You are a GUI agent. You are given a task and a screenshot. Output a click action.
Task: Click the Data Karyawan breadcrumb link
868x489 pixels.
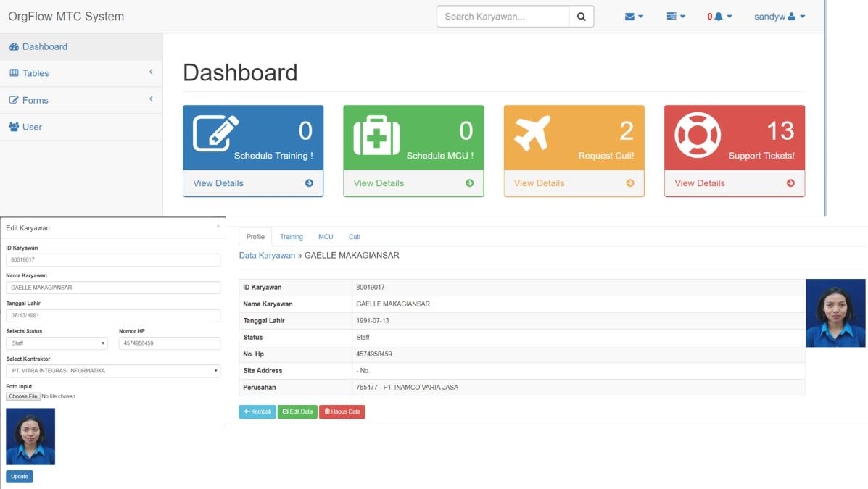[267, 256]
